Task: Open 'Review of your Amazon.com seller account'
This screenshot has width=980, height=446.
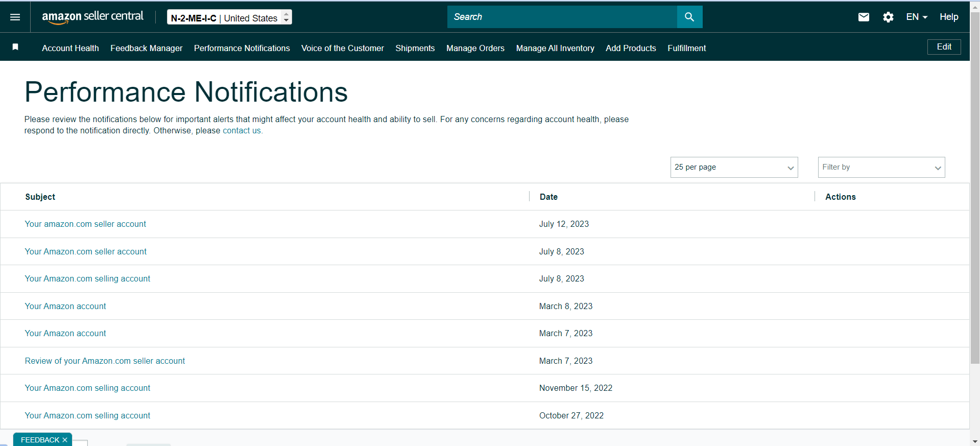Action: coord(105,361)
